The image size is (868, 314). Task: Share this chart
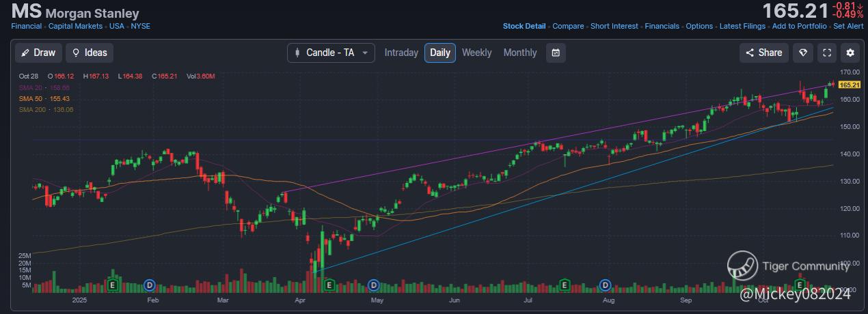pos(764,53)
